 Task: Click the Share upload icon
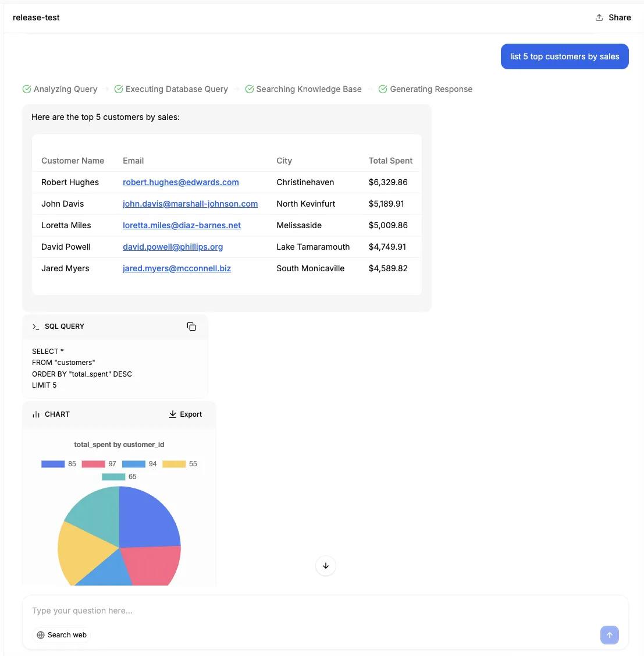tap(599, 17)
